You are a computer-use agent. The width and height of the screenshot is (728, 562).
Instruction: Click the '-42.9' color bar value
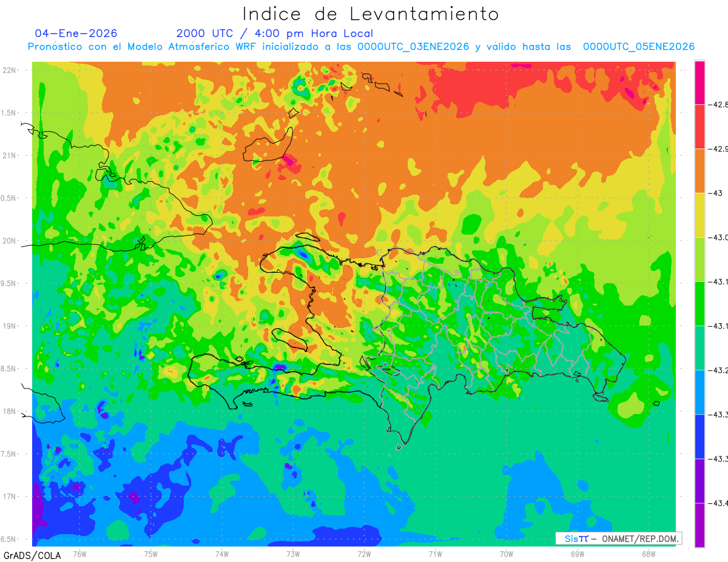pos(720,149)
